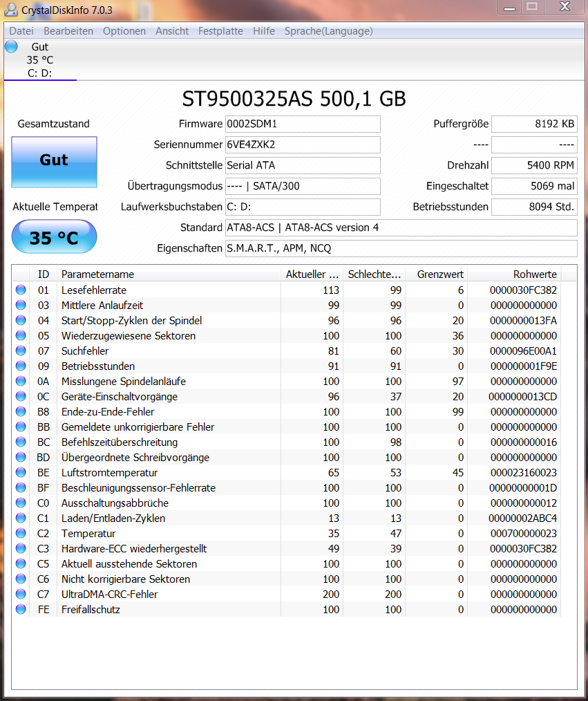Click the Puffergröße field 8192 KB
The image size is (588, 701).
(534, 124)
